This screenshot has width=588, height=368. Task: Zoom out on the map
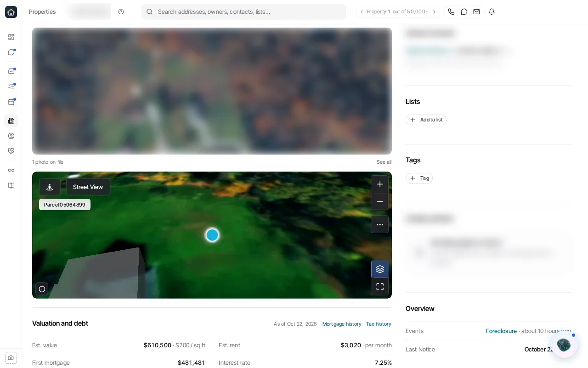click(x=379, y=201)
